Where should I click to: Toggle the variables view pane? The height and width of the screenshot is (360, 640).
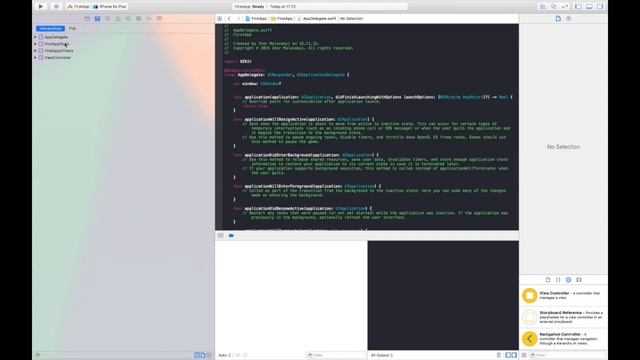click(508, 355)
